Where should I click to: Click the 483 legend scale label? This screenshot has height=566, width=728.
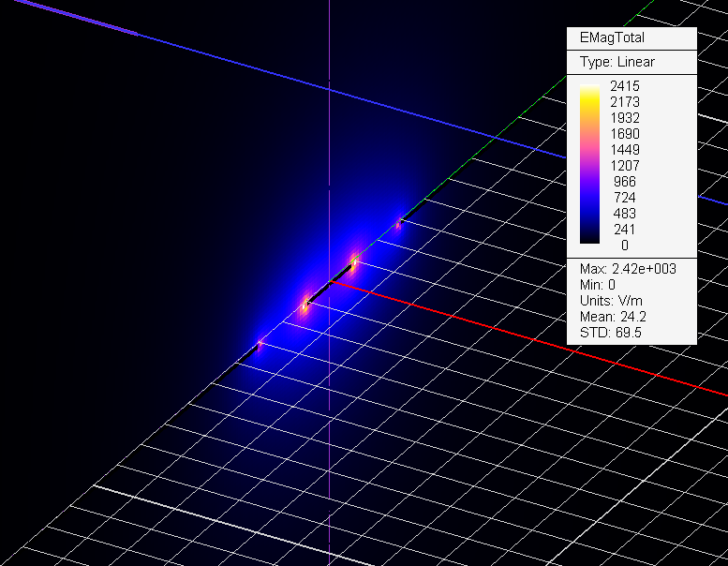pyautogui.click(x=625, y=214)
